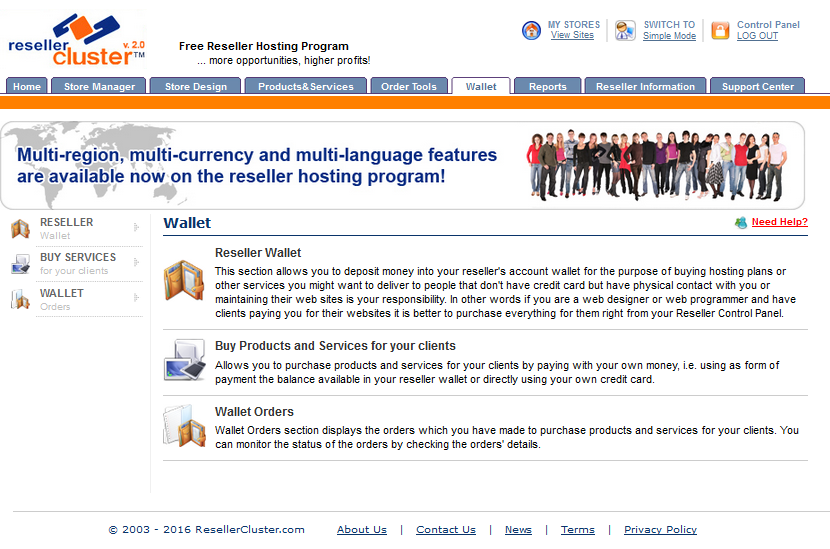This screenshot has height=549, width=830.
Task: Expand the Wallet Orders sidebar arrow
Action: coord(136,299)
